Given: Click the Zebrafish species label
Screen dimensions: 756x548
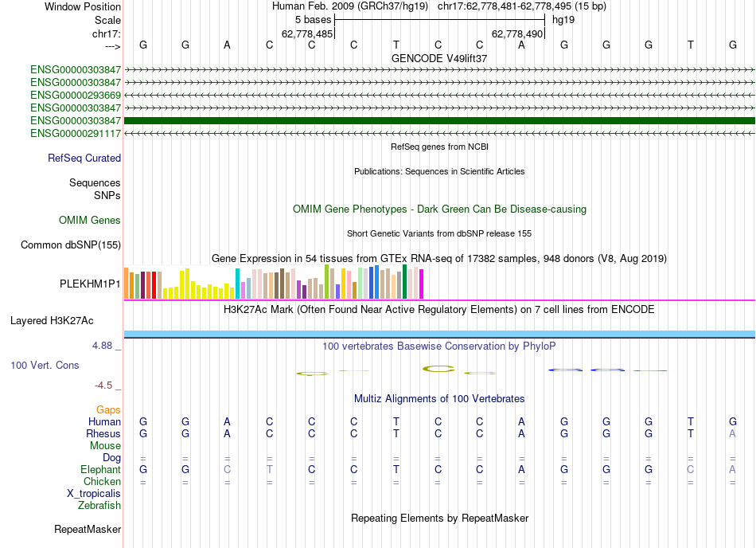Looking at the screenshot, I should [x=99, y=506].
